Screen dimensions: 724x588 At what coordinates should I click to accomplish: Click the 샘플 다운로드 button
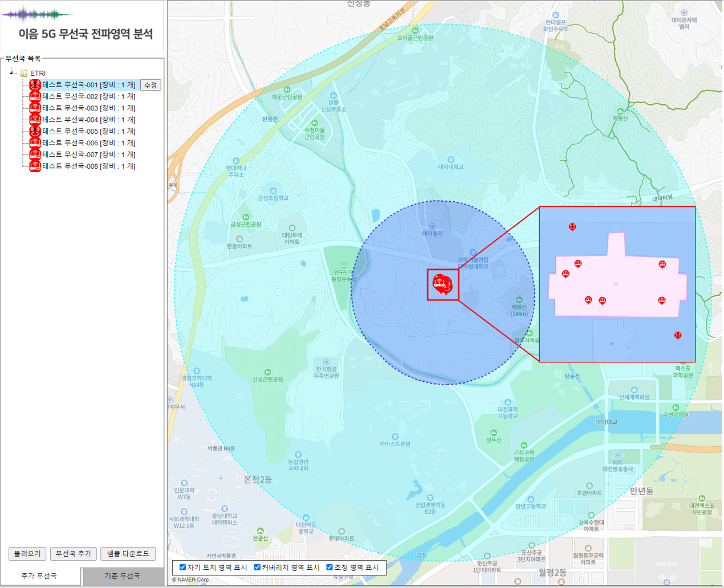pyautogui.click(x=128, y=554)
